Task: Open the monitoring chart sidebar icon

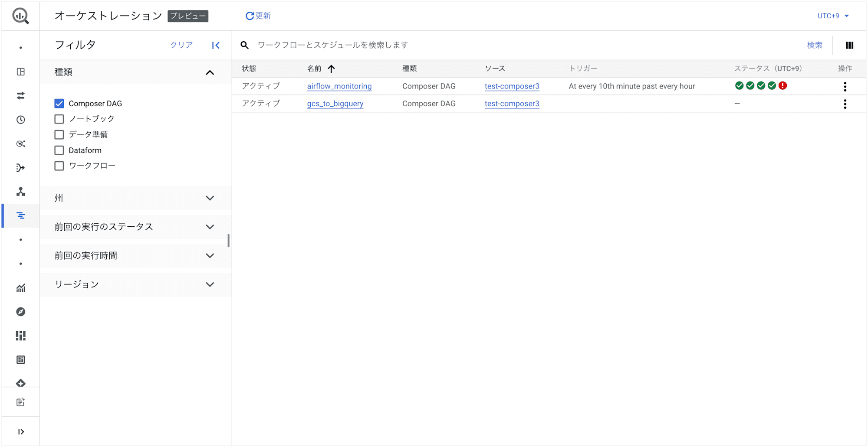Action: (x=20, y=288)
